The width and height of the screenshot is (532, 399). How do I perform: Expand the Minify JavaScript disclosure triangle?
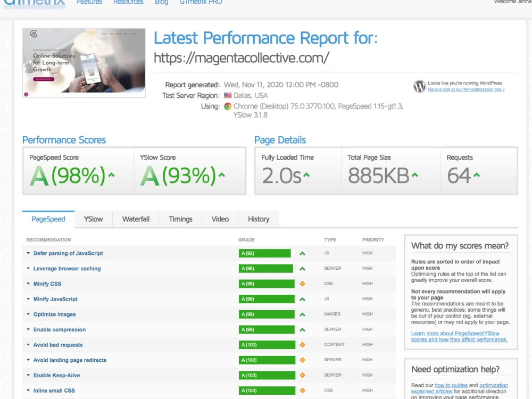point(28,299)
